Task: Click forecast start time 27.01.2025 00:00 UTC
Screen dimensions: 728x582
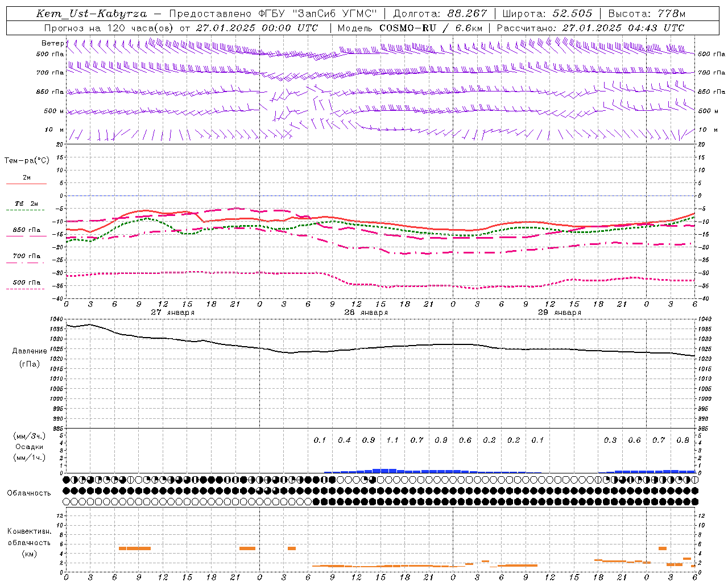Action: [257, 28]
